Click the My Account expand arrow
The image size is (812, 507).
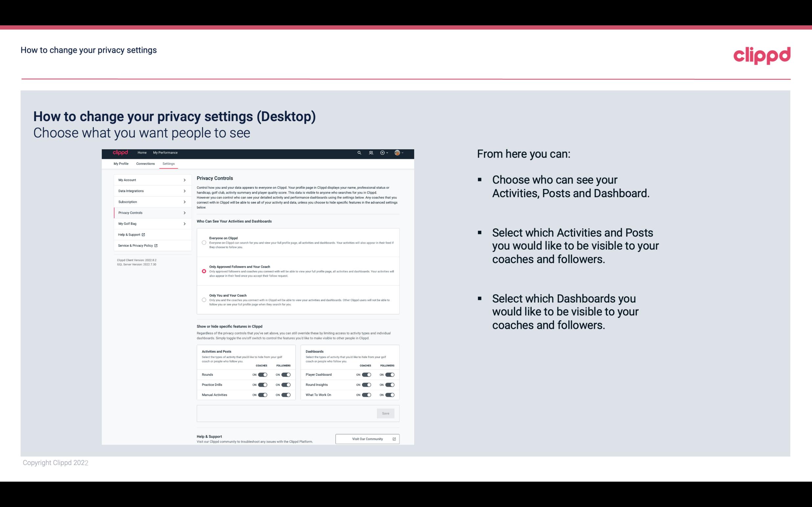tap(185, 180)
